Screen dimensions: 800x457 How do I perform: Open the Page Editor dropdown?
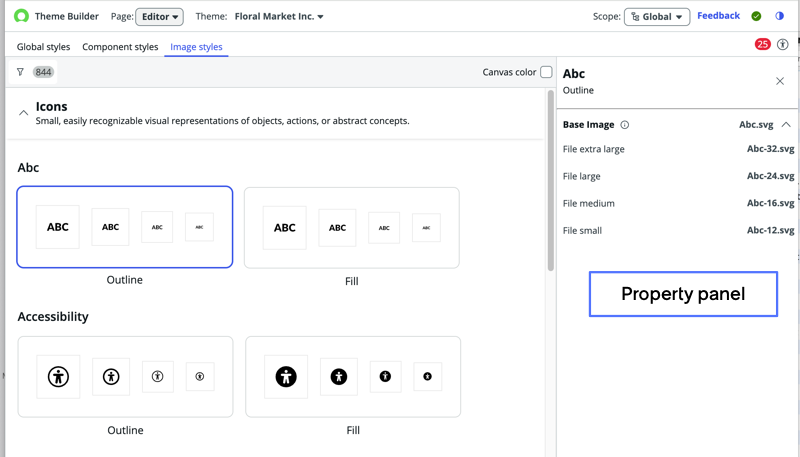160,17
